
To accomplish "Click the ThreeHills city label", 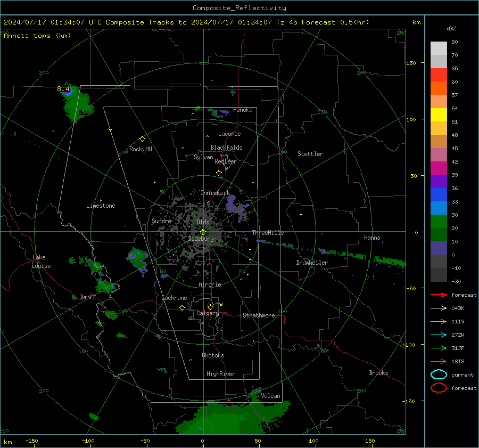I will pos(268,233).
